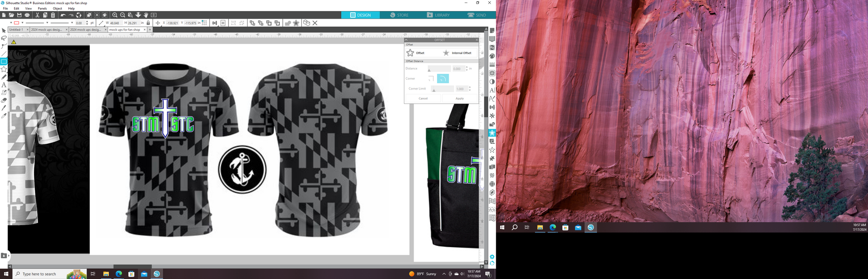Select the arrow Select tool
Screen dimensions: 868x279
tap(4, 31)
